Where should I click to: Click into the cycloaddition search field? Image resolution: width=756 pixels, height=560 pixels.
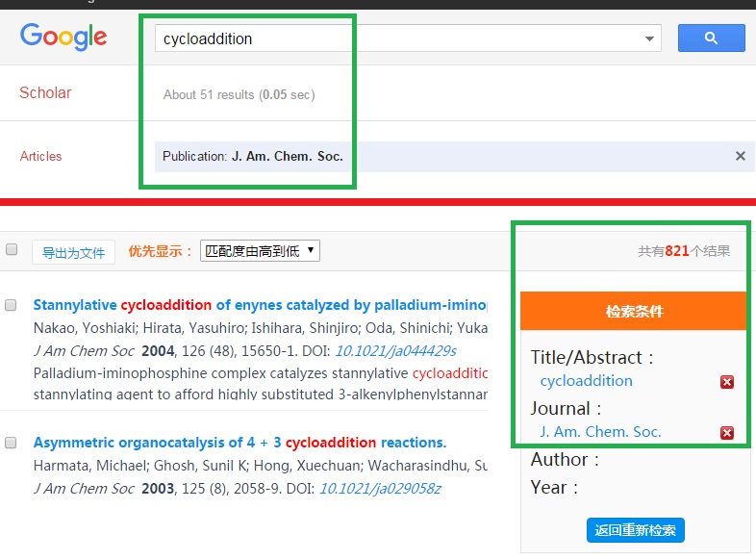pos(394,39)
